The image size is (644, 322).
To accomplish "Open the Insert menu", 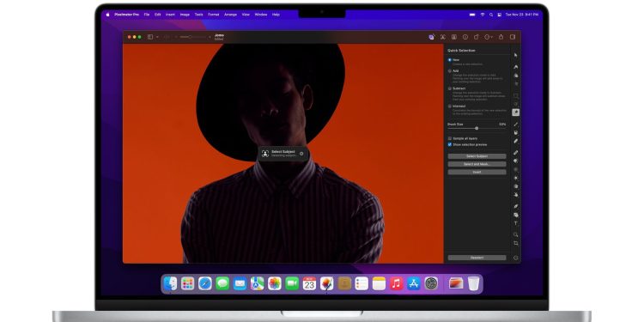I will [x=170, y=15].
